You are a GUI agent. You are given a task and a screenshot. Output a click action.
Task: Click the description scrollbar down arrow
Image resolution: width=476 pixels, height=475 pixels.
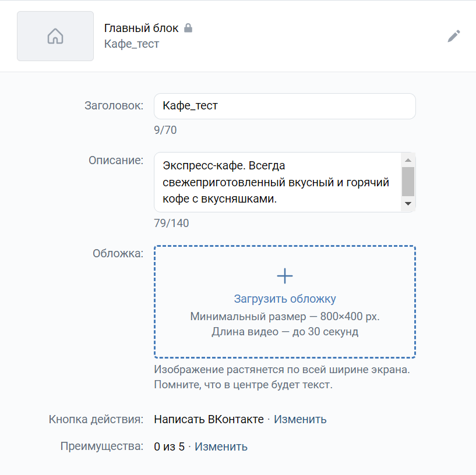[408, 204]
